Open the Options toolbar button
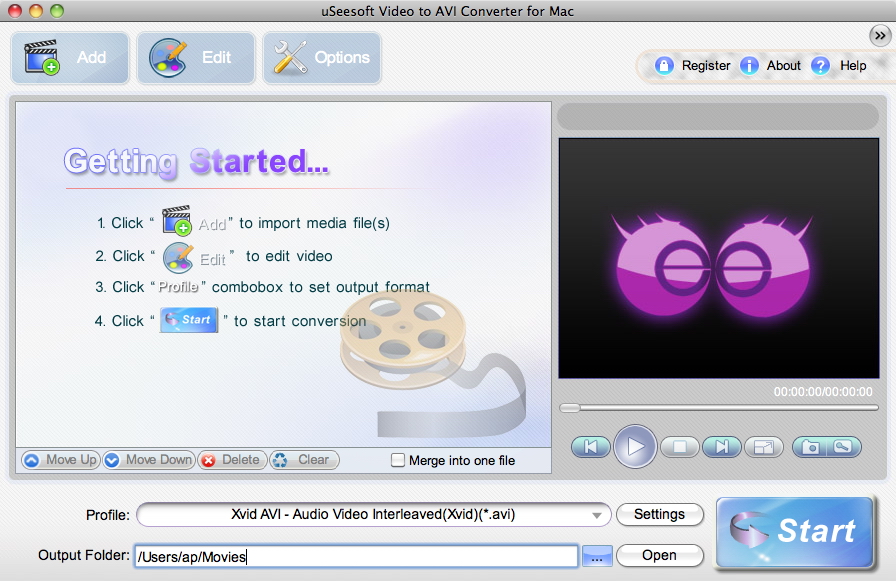This screenshot has width=896, height=581. tap(322, 58)
